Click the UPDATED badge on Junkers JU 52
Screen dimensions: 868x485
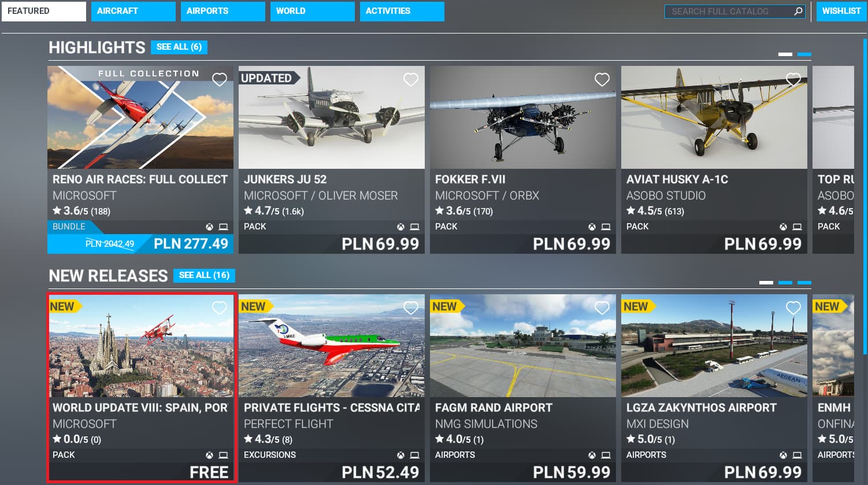(269, 78)
